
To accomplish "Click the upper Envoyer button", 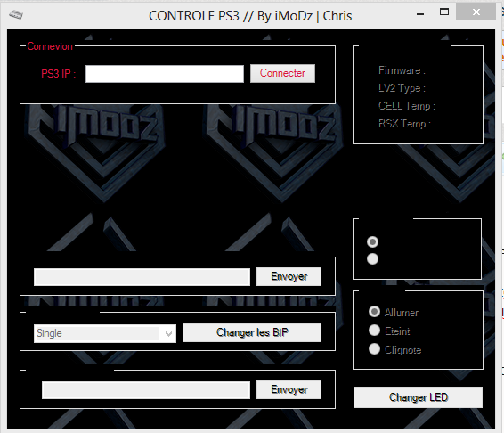I will 289,277.
